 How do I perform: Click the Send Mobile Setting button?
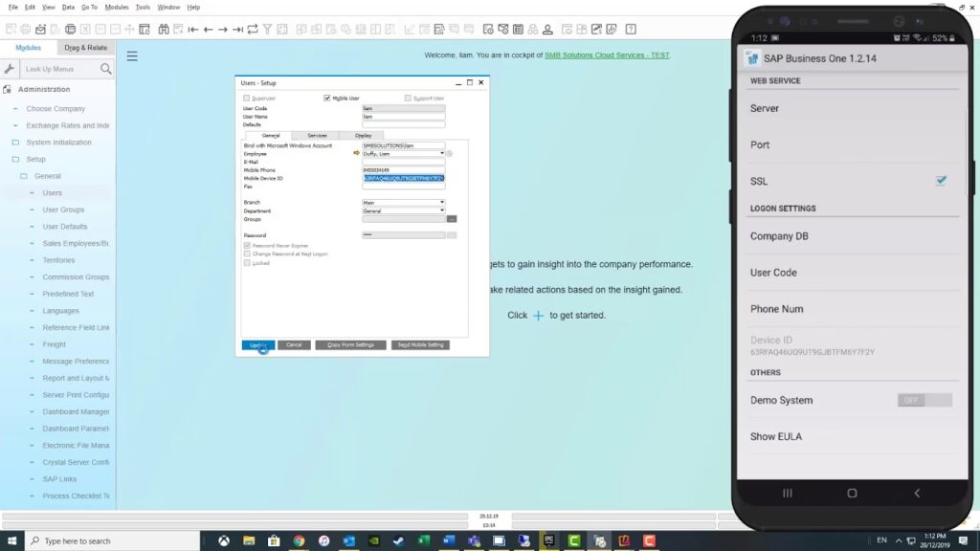420,345
